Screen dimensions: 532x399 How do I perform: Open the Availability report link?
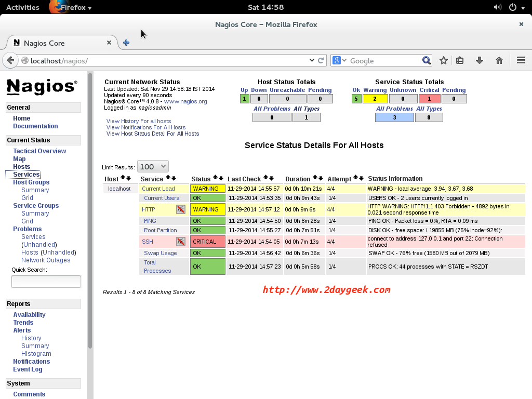tap(29, 315)
